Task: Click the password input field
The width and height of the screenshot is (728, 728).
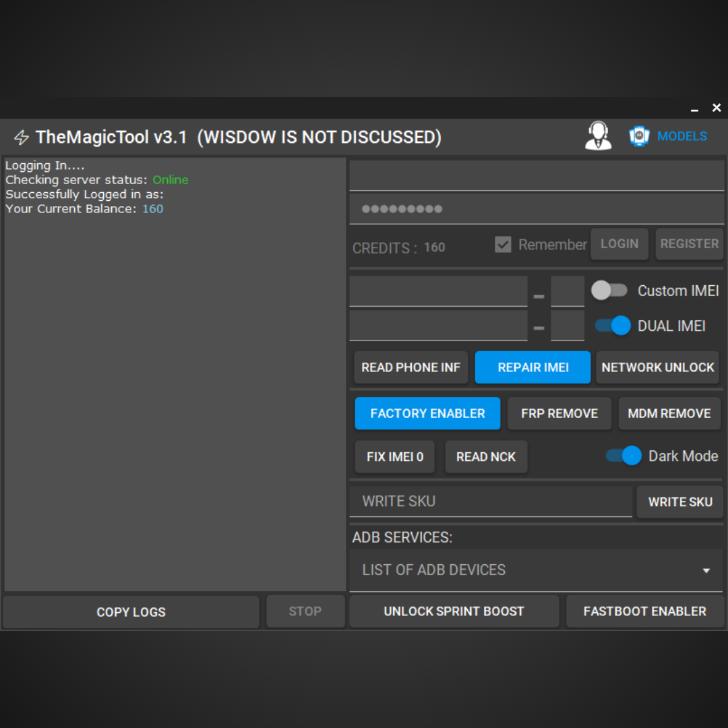Action: point(536,209)
